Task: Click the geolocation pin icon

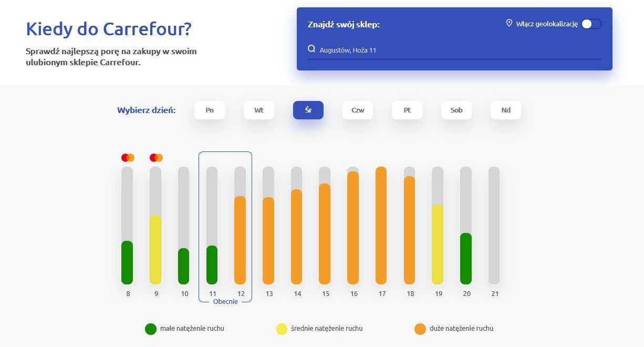Action: pyautogui.click(x=509, y=23)
